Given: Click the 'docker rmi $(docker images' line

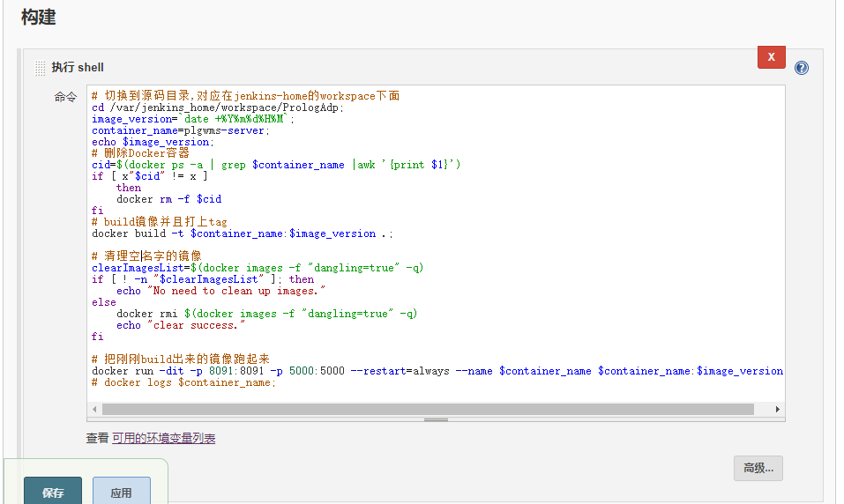Looking at the screenshot, I should pyautogui.click(x=267, y=314).
